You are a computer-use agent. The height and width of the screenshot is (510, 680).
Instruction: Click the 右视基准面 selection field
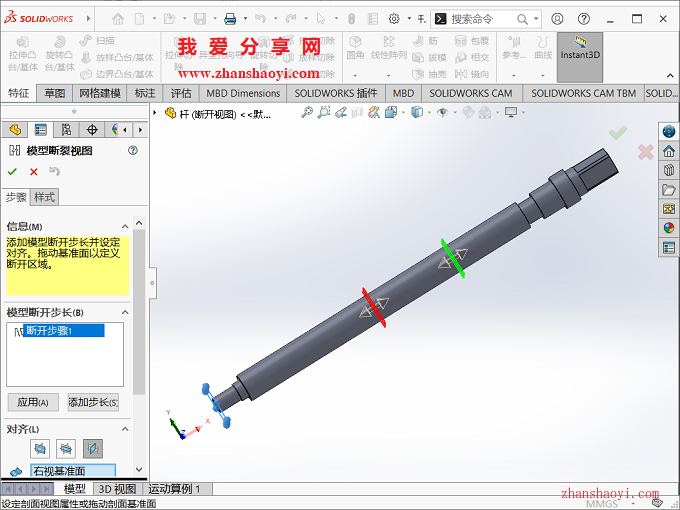point(73,471)
